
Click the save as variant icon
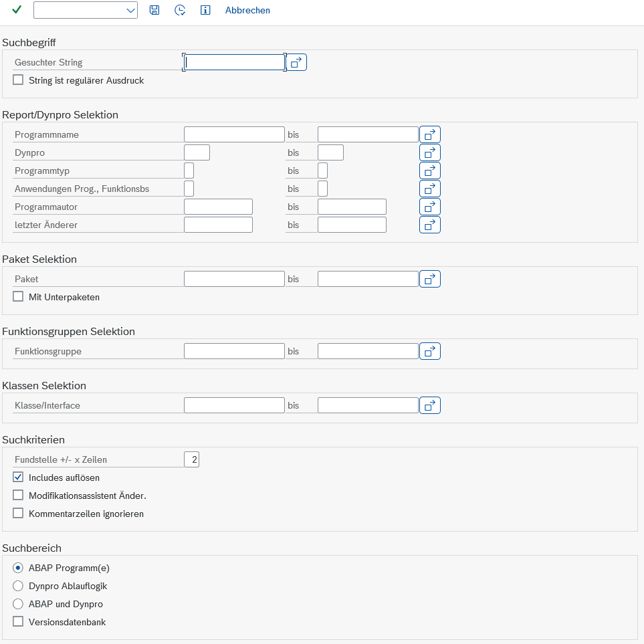point(154,10)
